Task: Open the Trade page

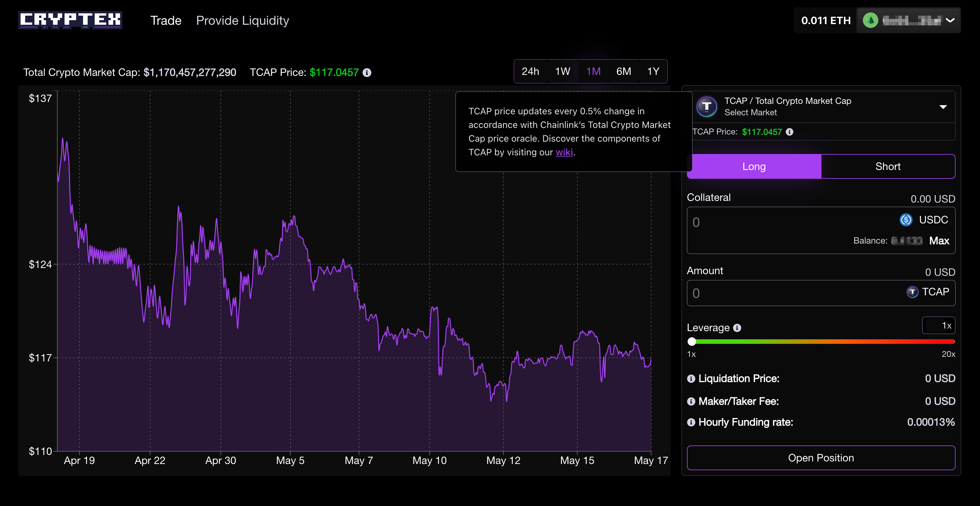Action: click(x=166, y=21)
